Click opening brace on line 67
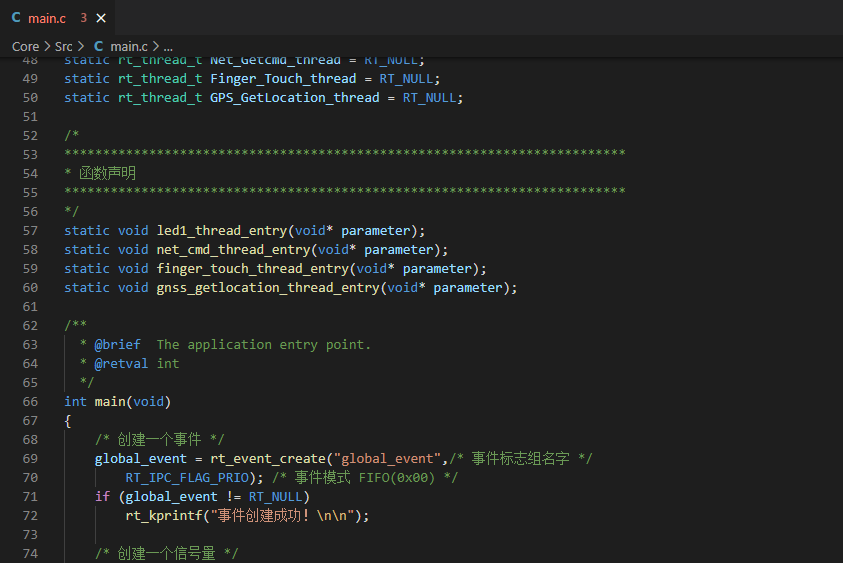 coord(68,421)
